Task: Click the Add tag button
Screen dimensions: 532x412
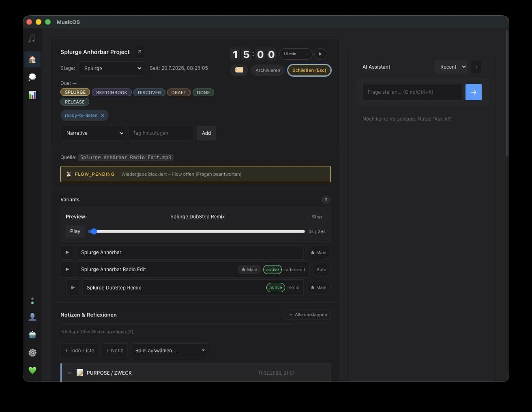Action: click(206, 133)
